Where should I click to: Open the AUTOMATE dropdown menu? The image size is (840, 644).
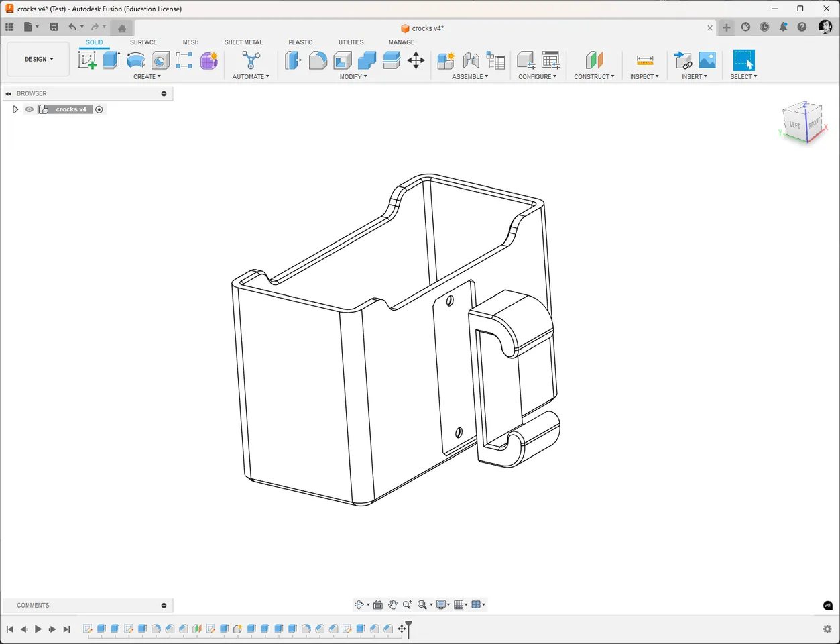coord(251,76)
